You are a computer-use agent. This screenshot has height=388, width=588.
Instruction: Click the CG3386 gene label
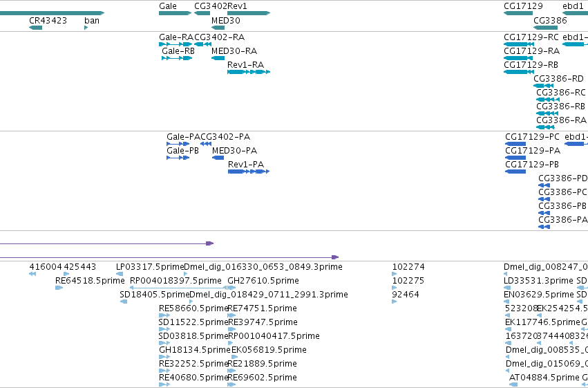(550, 20)
